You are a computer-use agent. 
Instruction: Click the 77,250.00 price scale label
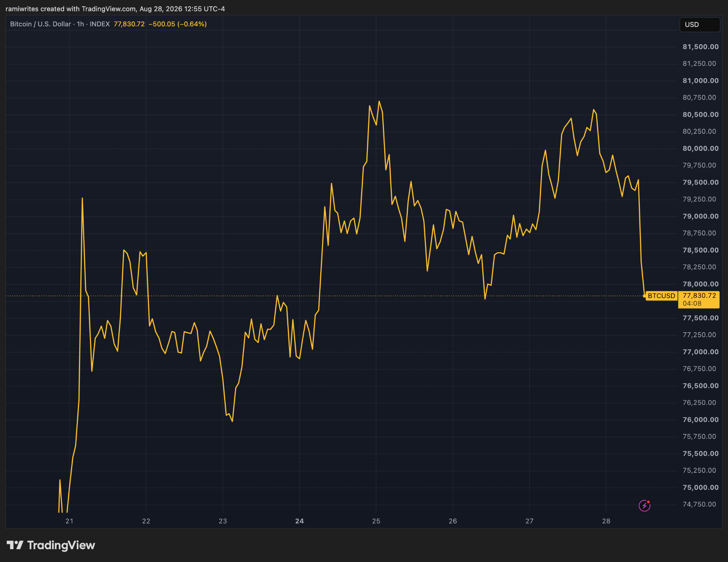coord(699,335)
